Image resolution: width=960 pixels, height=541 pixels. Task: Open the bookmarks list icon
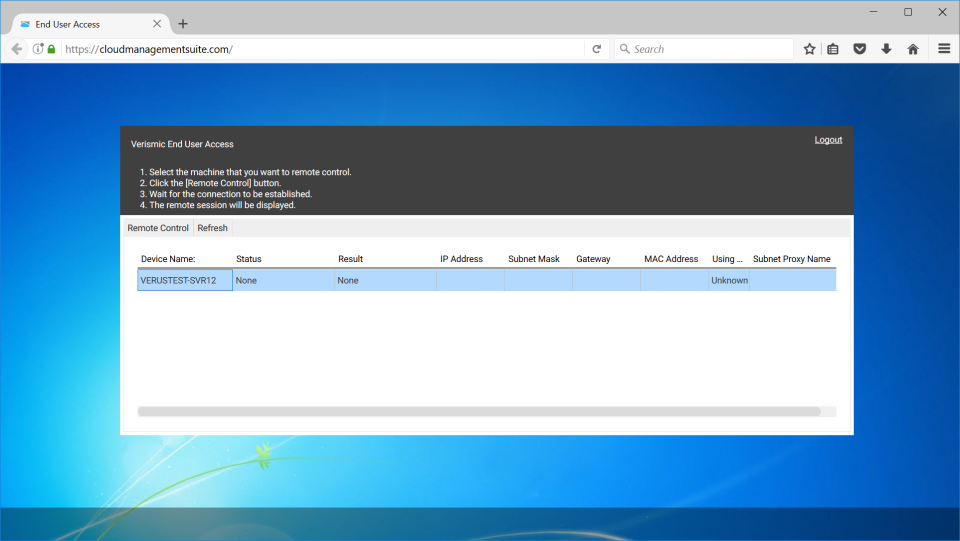pyautogui.click(x=833, y=49)
